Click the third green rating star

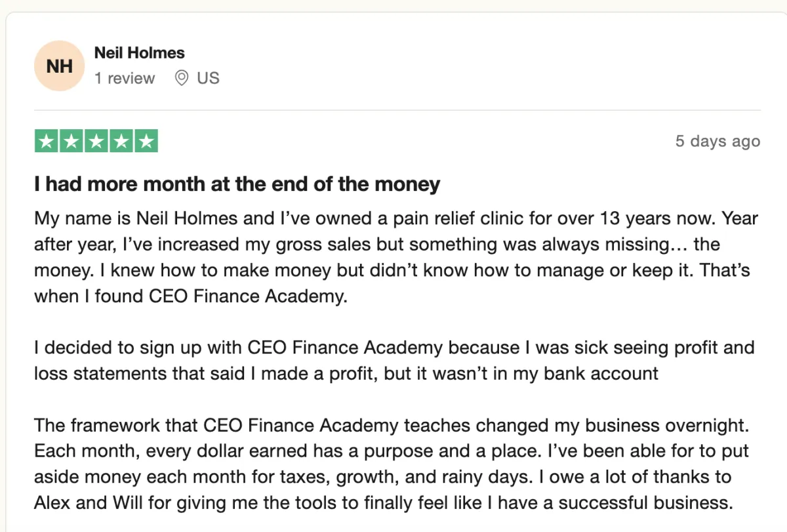tap(96, 141)
